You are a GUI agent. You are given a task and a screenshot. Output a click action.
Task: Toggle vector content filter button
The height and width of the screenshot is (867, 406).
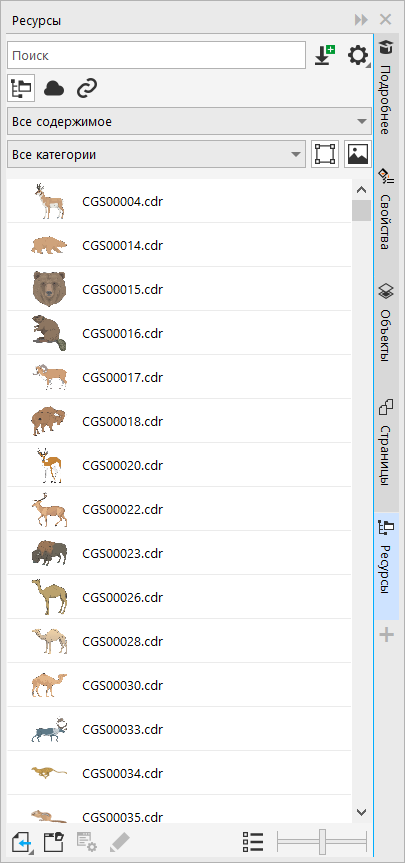(325, 154)
